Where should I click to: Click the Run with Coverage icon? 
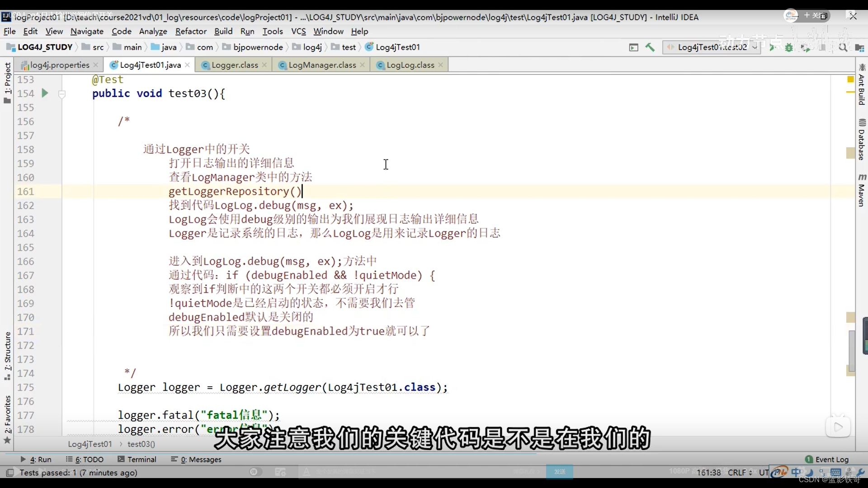point(805,47)
